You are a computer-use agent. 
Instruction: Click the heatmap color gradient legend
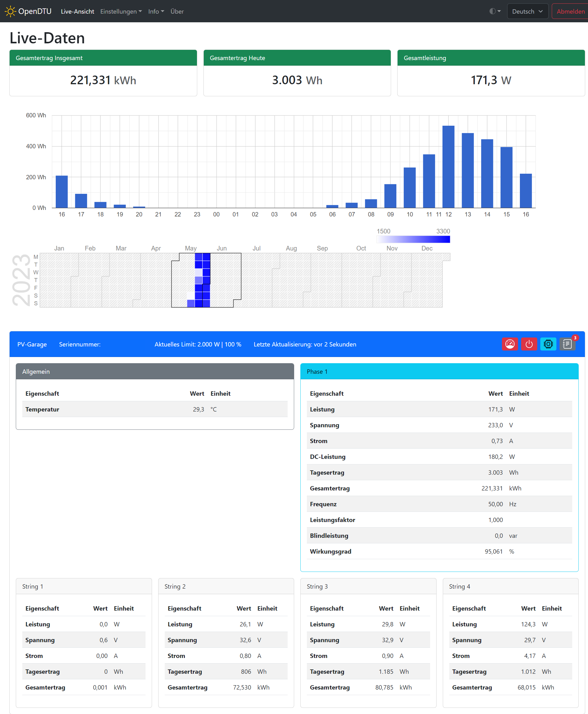click(x=413, y=239)
